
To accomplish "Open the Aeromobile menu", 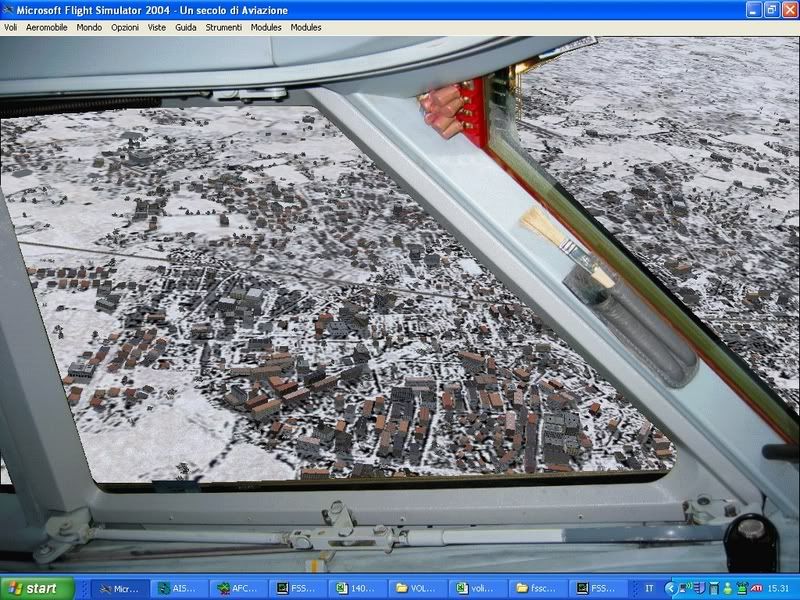I will pyautogui.click(x=46, y=28).
